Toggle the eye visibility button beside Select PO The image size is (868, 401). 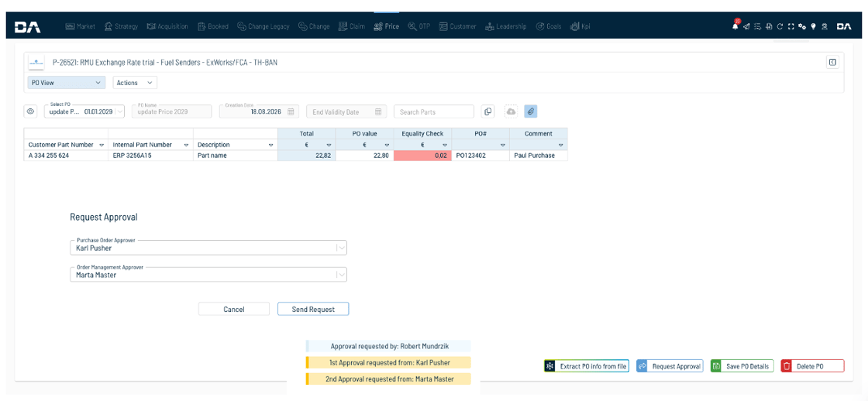pos(30,111)
